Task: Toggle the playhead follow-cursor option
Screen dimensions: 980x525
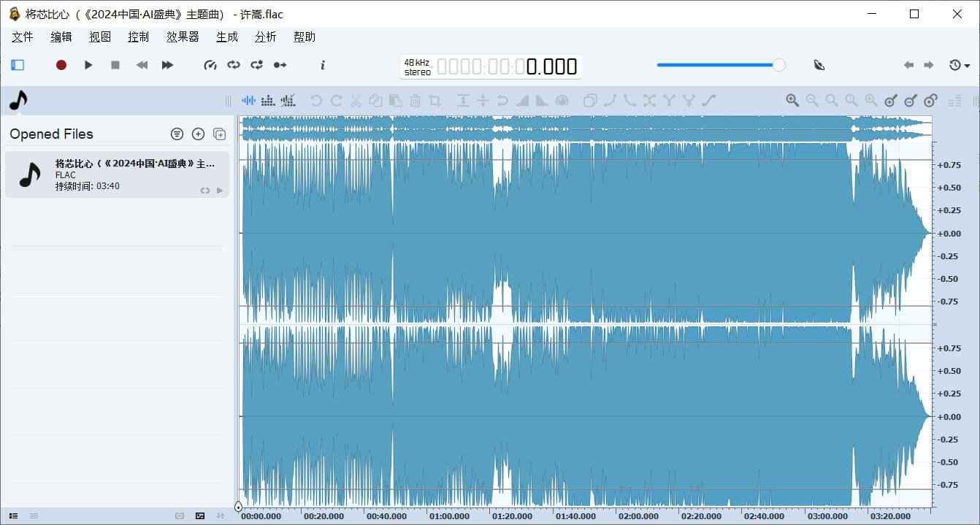Action: 280,65
